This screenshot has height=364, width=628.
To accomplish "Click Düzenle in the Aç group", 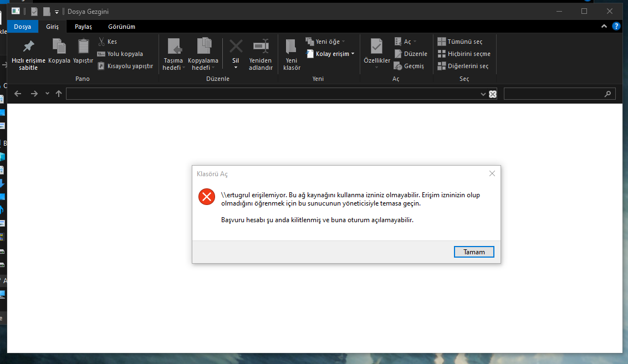I will coord(411,54).
